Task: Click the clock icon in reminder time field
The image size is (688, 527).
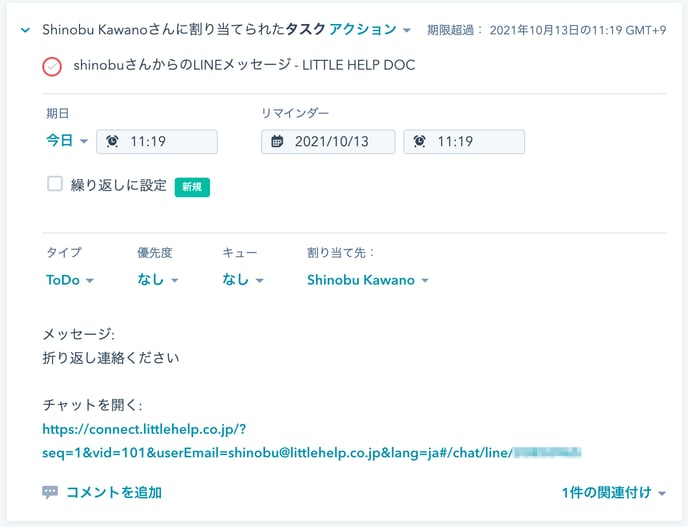Action: click(x=419, y=142)
